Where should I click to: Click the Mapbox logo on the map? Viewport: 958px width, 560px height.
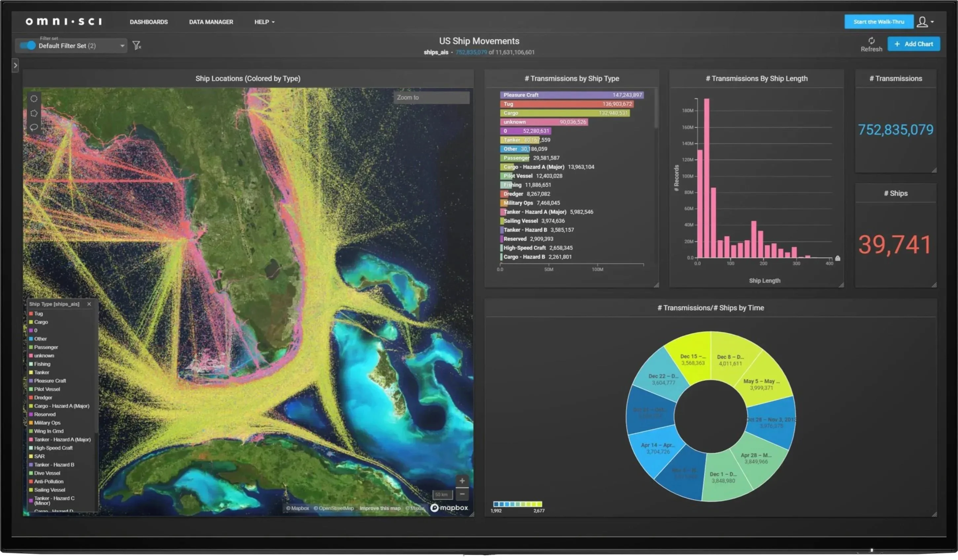(449, 508)
